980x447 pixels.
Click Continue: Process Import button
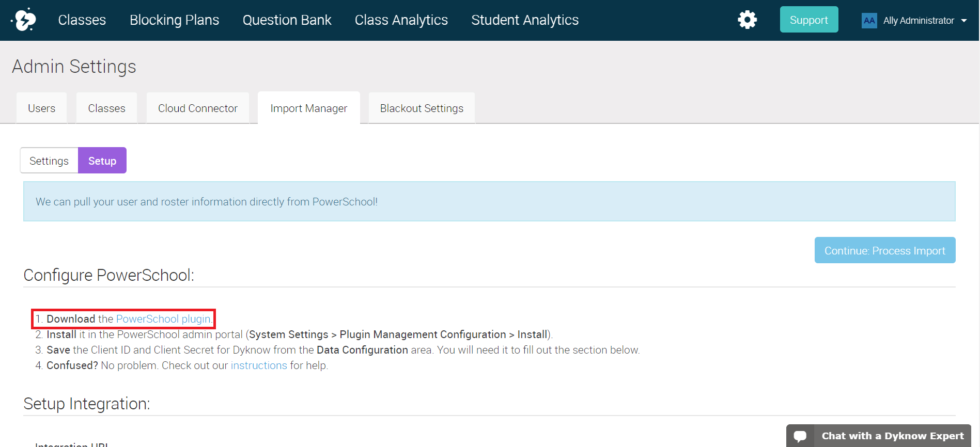[884, 250]
